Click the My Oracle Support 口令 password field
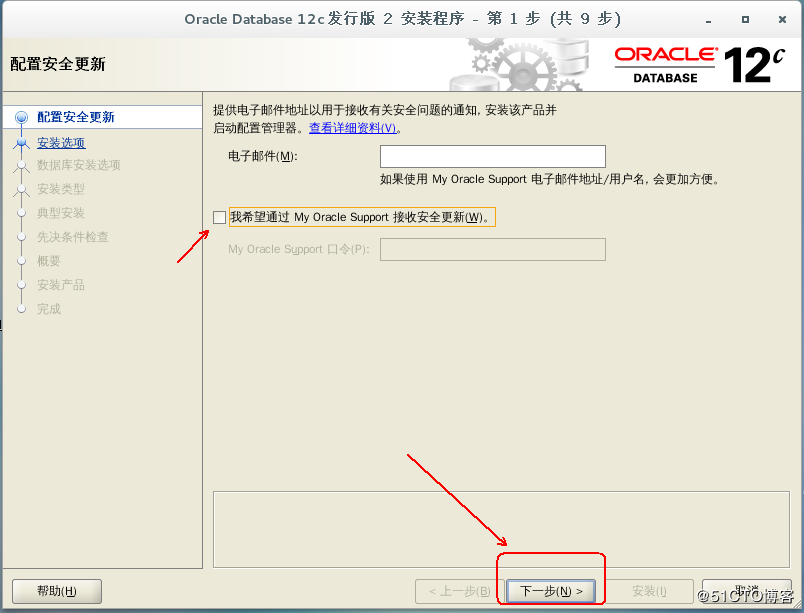The width and height of the screenshot is (804, 613). click(x=493, y=250)
